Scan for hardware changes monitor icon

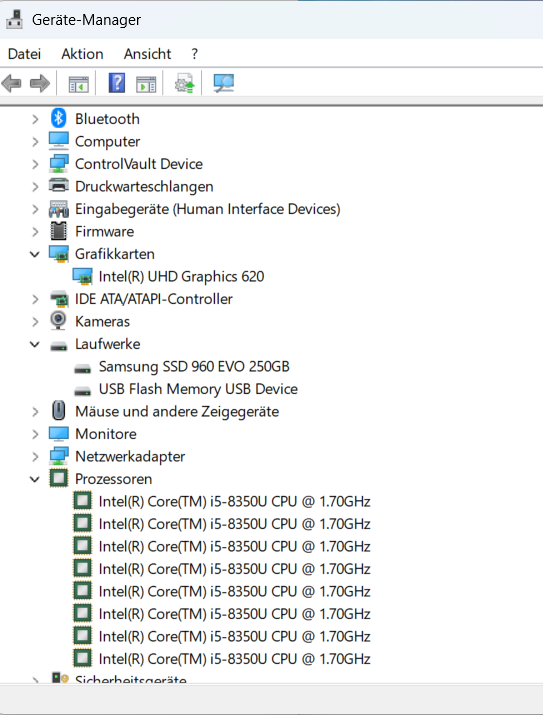[223, 83]
